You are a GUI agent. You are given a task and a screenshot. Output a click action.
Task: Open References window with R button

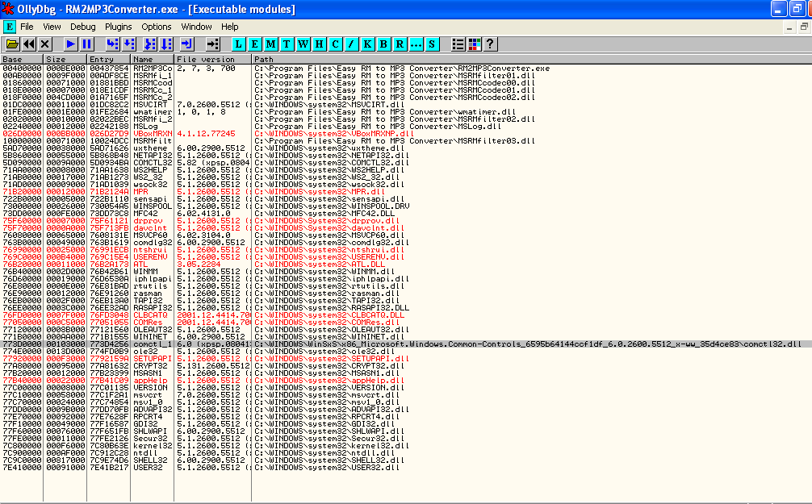click(x=400, y=44)
